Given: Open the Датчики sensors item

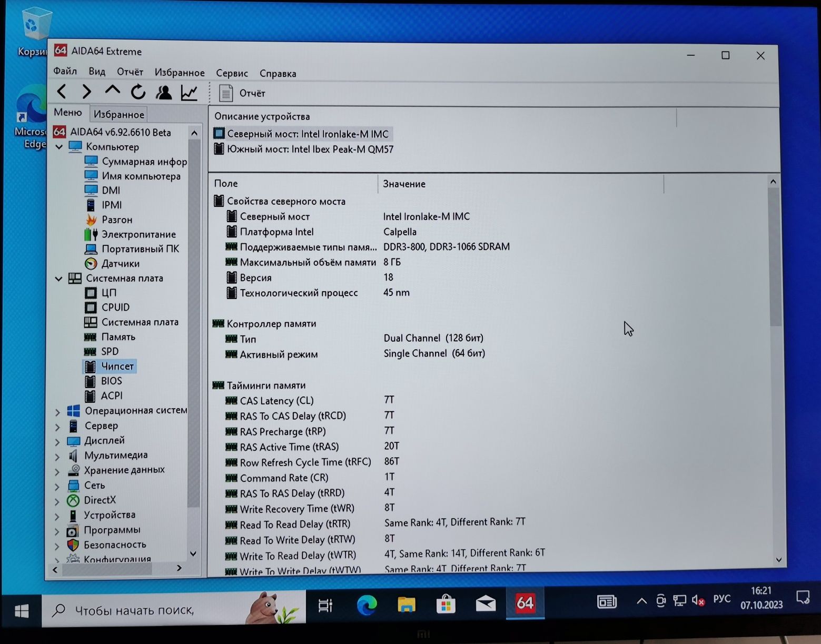Looking at the screenshot, I should pyautogui.click(x=112, y=263).
